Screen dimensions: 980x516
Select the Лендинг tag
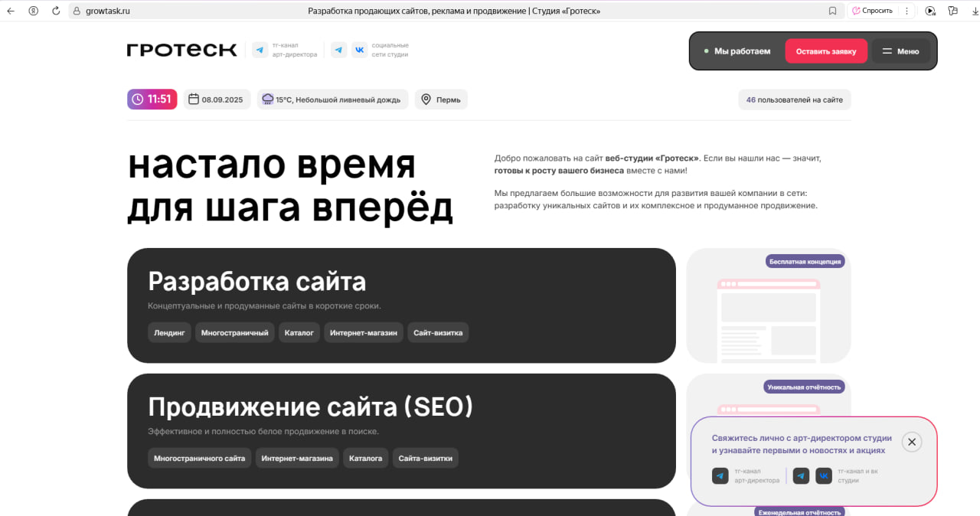[169, 333]
